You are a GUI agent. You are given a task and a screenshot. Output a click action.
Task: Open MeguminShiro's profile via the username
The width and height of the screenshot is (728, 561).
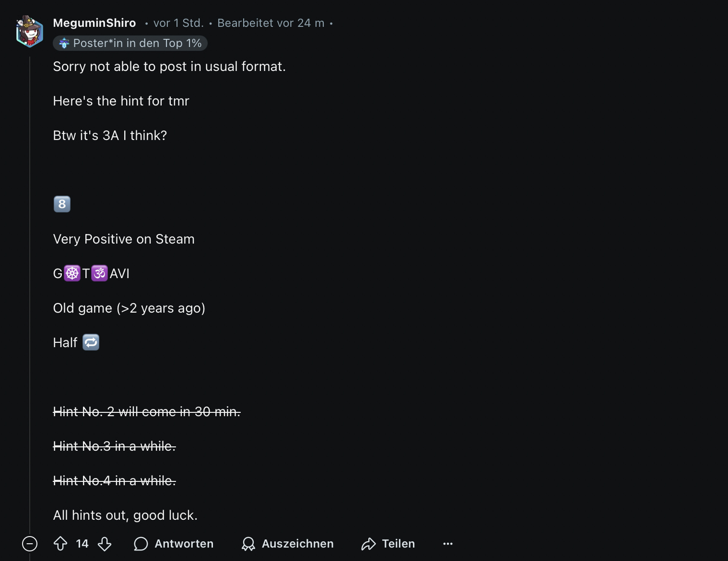(x=94, y=23)
